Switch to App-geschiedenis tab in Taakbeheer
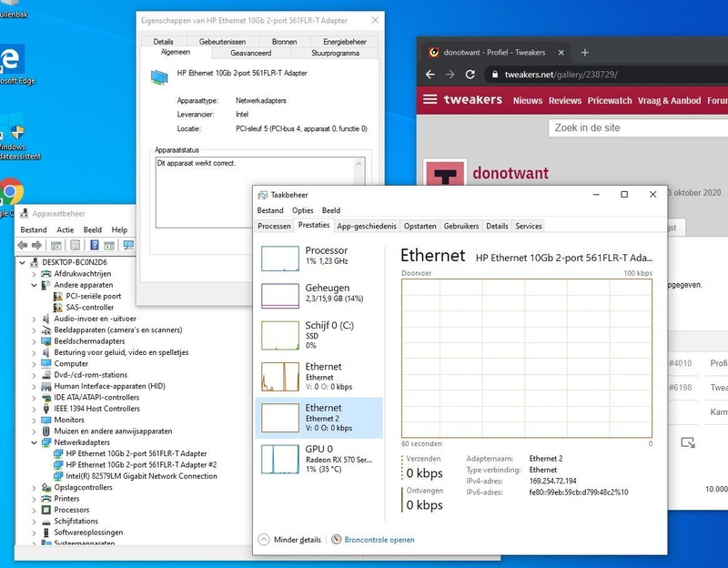 (367, 226)
